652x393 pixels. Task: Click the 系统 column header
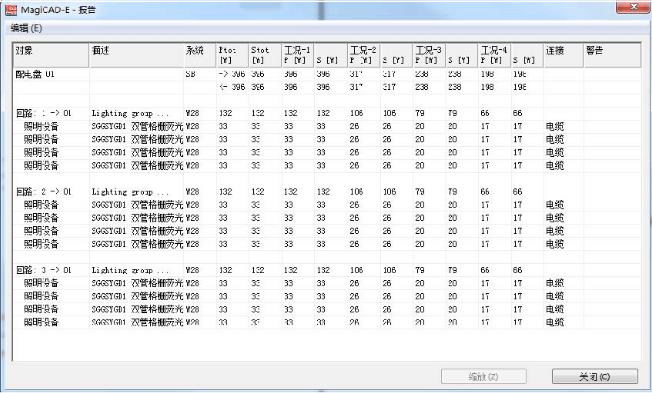[200, 55]
